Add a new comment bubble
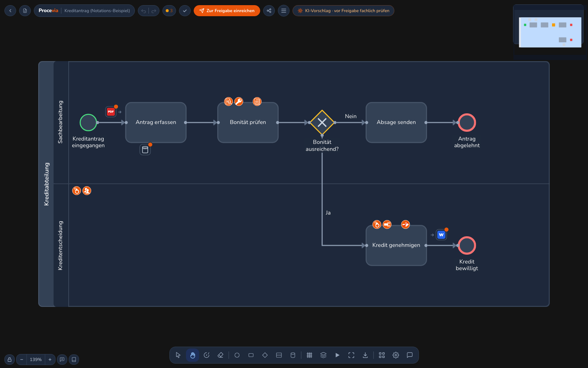 62,360
